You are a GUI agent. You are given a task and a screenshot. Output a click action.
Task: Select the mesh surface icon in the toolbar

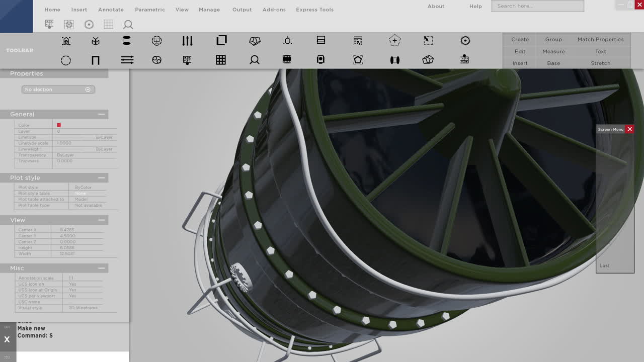pos(427,60)
